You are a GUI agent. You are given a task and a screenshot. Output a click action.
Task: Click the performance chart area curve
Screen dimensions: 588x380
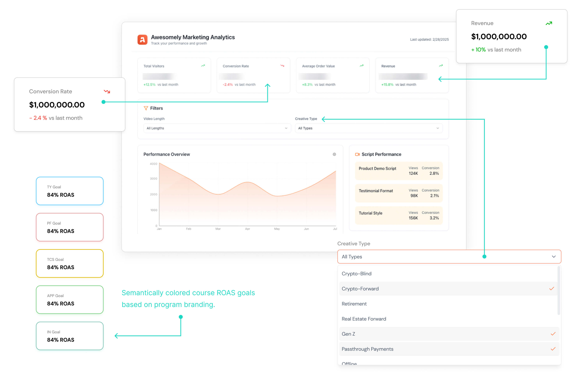(x=247, y=195)
